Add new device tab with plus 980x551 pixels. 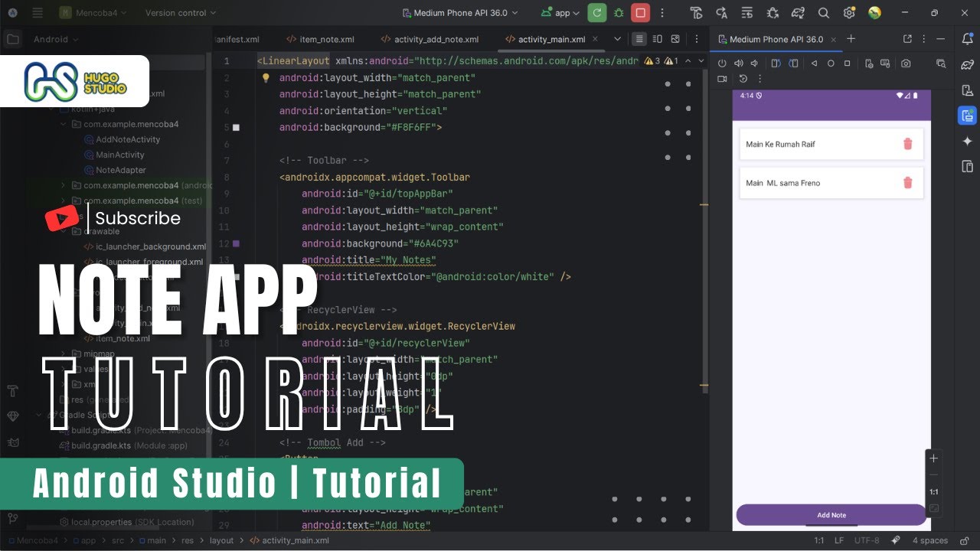pos(851,39)
